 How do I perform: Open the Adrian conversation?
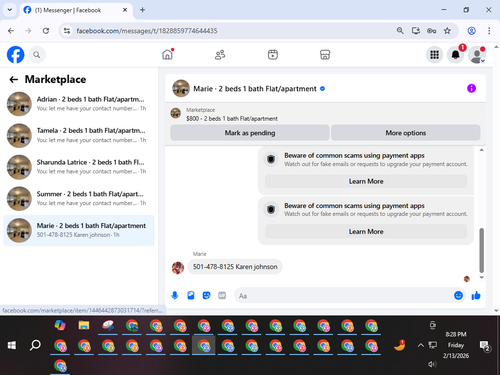coord(79,104)
